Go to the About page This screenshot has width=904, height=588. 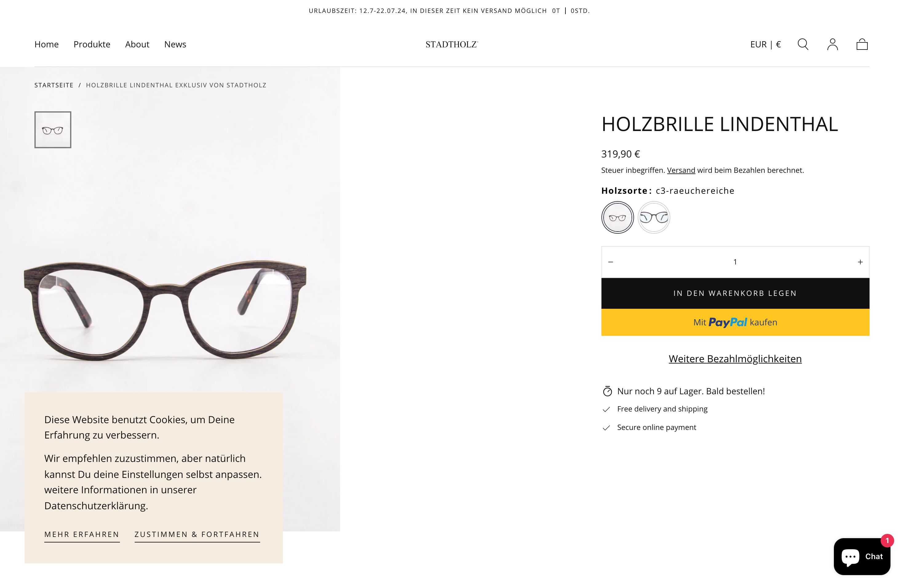pyautogui.click(x=137, y=45)
